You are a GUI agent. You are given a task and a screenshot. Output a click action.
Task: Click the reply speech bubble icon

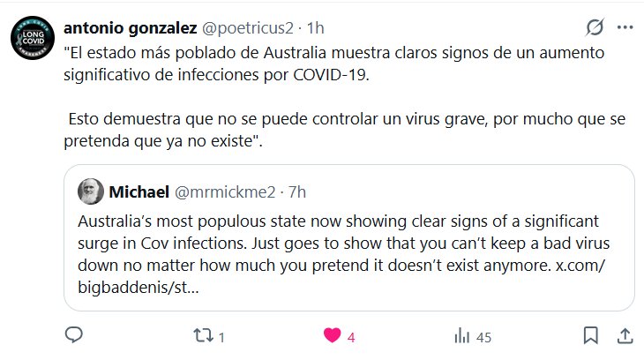75,335
